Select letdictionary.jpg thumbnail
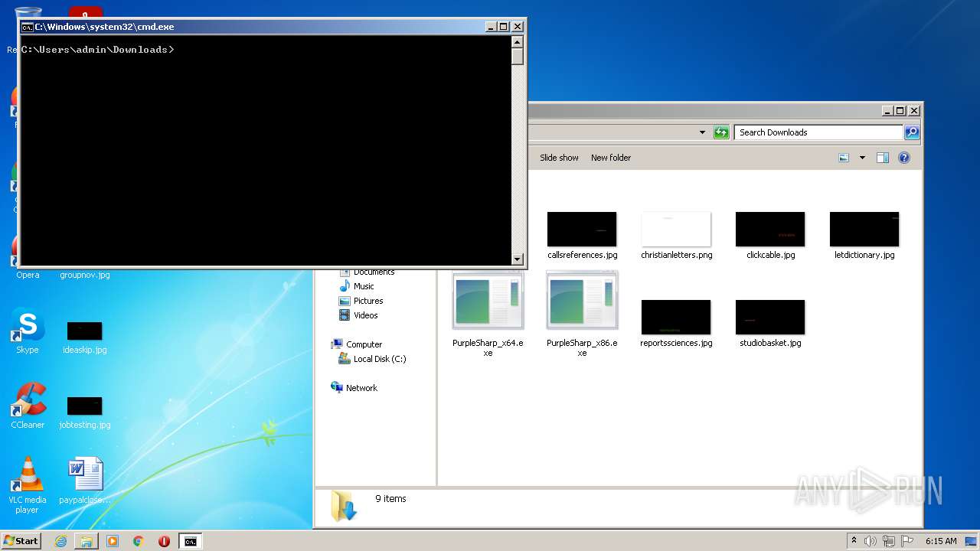Viewport: 980px width, 551px height. [x=864, y=230]
